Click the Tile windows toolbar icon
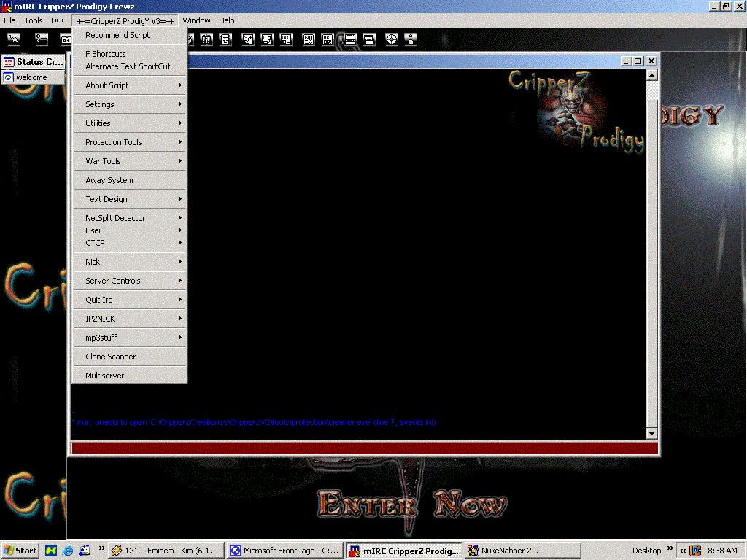This screenshot has width=747, height=560. coord(350,39)
